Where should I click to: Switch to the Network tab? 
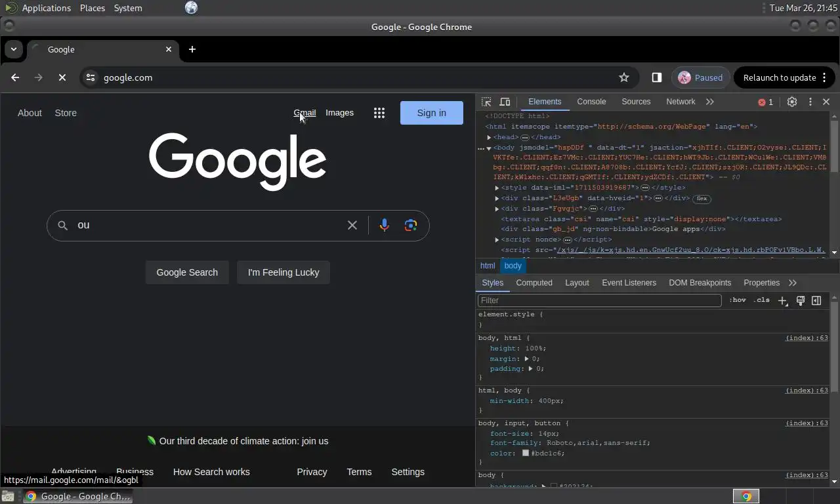coord(681,102)
